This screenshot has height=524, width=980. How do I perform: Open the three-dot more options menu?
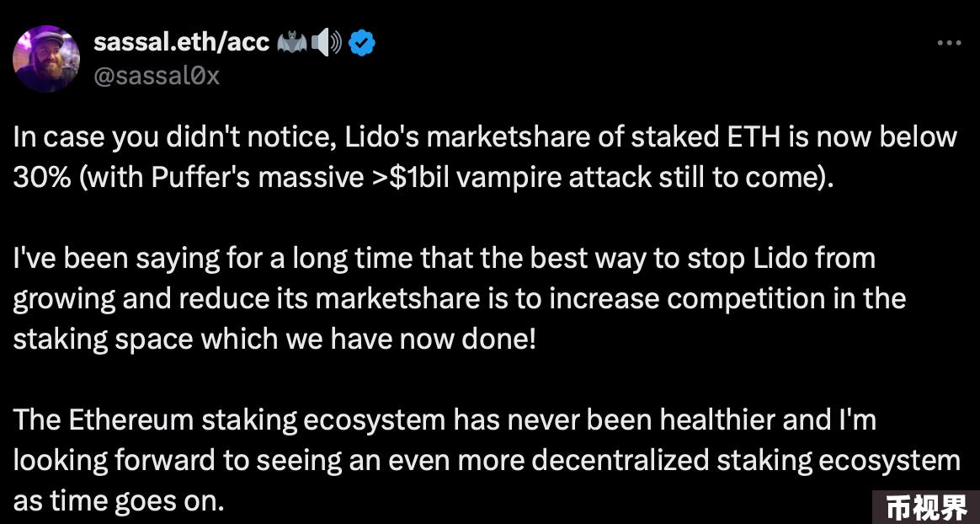950,43
